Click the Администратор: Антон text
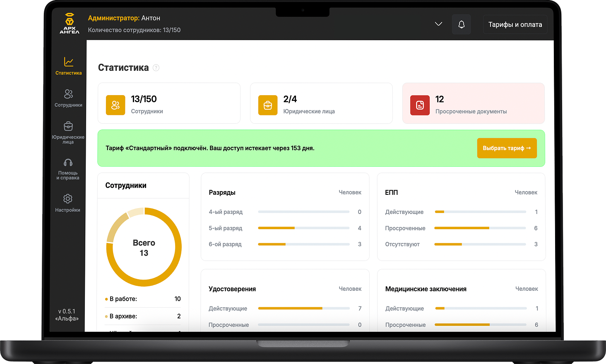Viewport: 606px width, 364px height. pyautogui.click(x=124, y=18)
